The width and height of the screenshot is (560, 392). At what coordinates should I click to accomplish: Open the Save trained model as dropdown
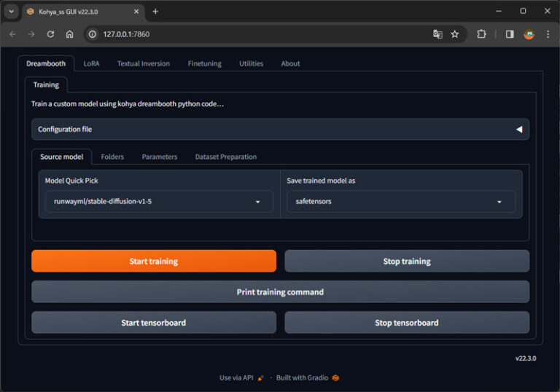400,202
